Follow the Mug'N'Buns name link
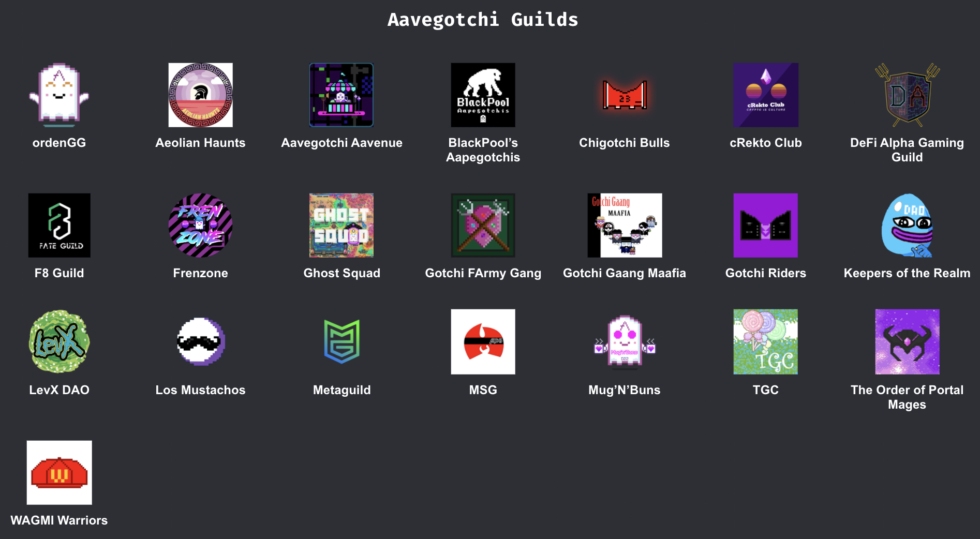Image resolution: width=980 pixels, height=539 pixels. [x=625, y=390]
